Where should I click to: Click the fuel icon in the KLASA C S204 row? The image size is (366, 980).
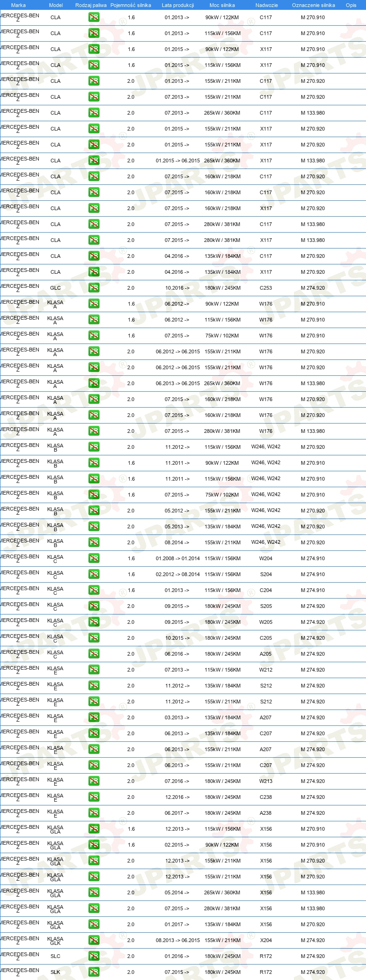(94, 574)
